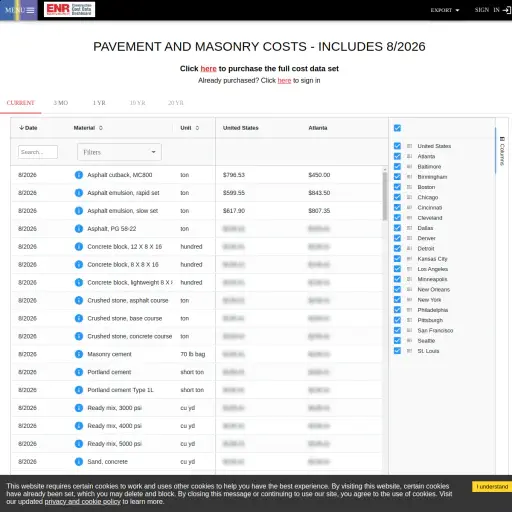Uncheck the Atlanta column checkbox
The width and height of the screenshot is (512, 512).
click(x=397, y=156)
